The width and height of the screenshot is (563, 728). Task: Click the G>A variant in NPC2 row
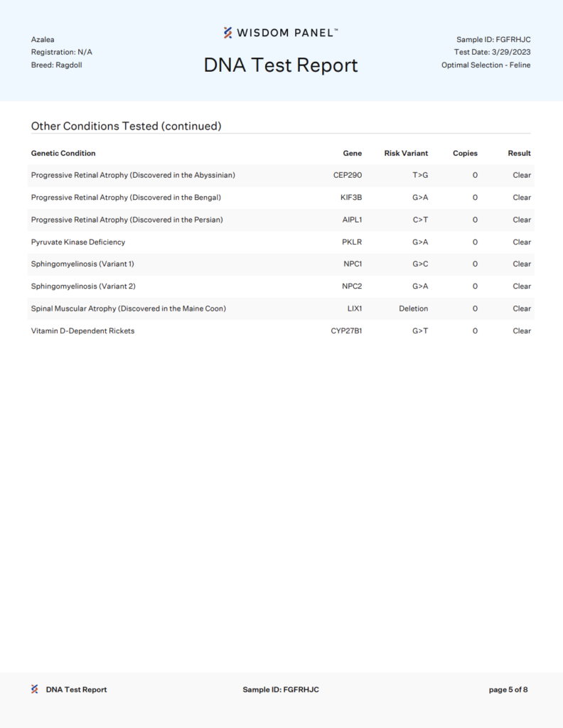[421, 286]
